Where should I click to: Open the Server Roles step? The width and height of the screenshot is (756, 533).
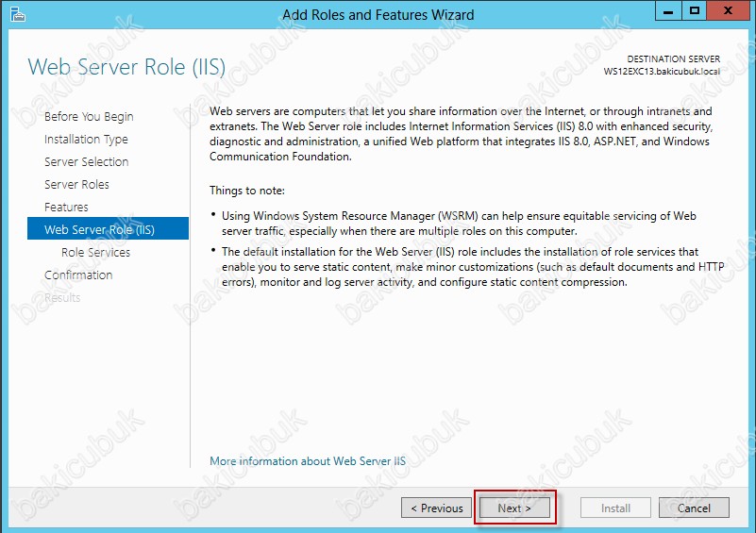pos(76,185)
